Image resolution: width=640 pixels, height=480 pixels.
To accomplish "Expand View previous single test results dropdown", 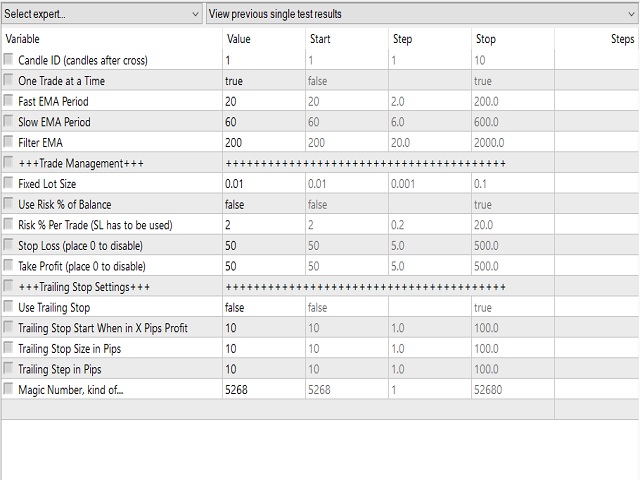I will [x=422, y=14].
